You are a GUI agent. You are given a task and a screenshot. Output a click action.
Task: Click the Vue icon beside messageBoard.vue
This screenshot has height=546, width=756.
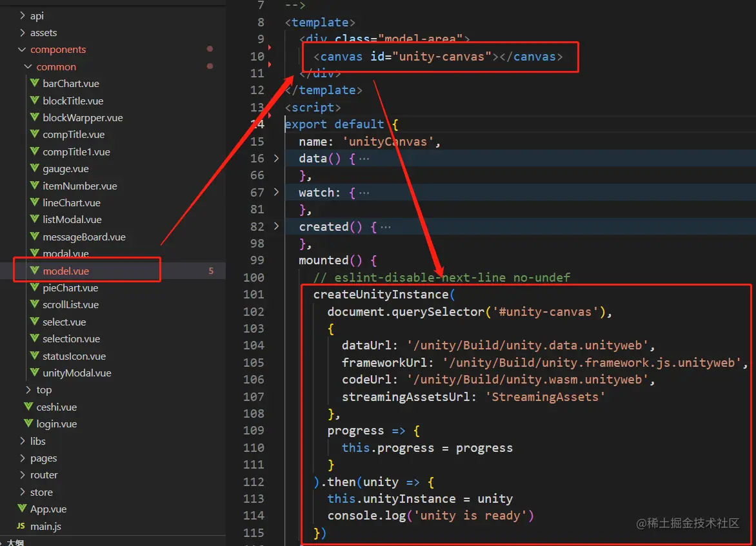(x=35, y=237)
